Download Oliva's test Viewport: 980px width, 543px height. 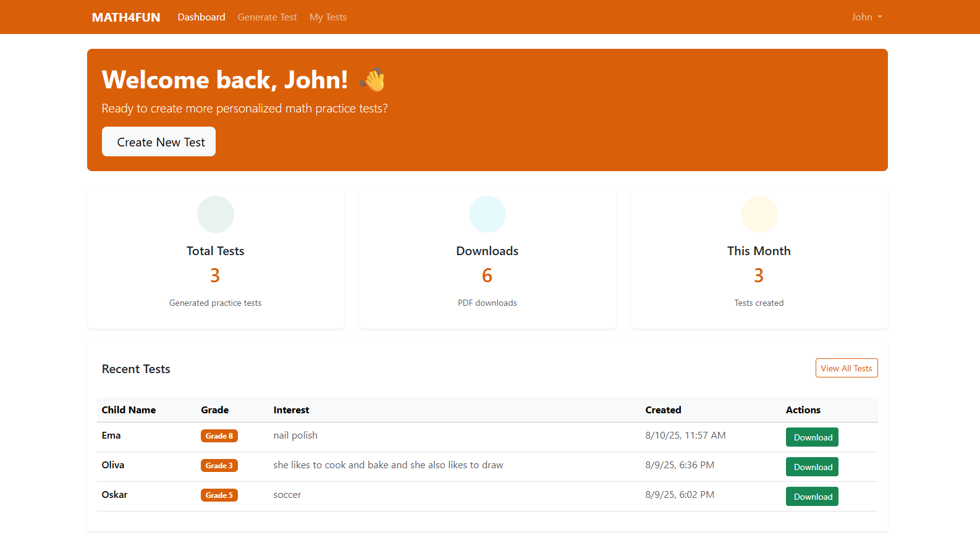point(812,467)
